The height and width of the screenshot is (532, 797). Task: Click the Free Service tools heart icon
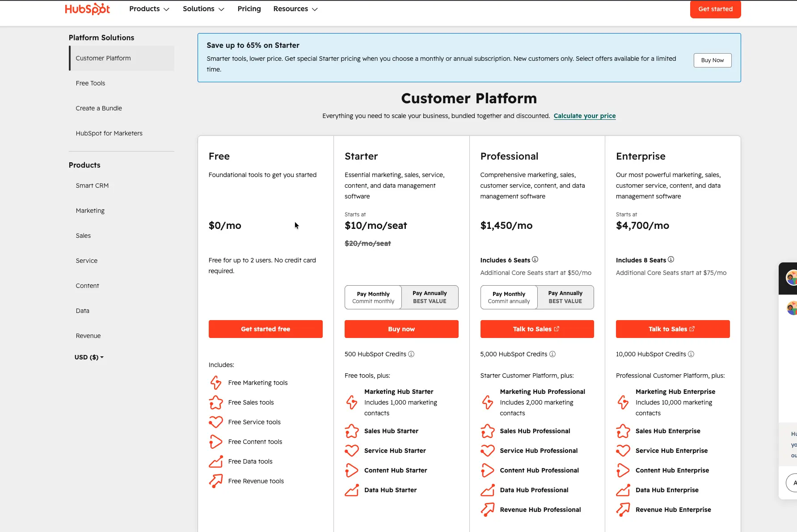tap(216, 422)
